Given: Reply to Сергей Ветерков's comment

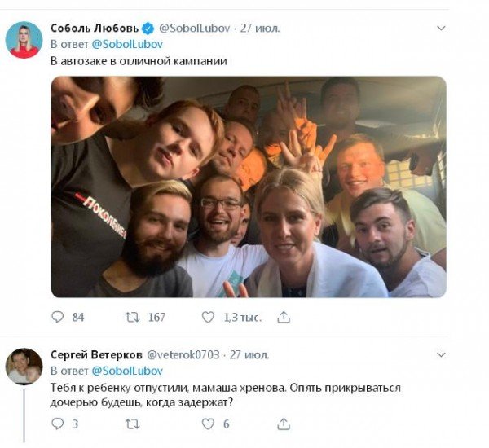Looking at the screenshot, I should coord(58,424).
